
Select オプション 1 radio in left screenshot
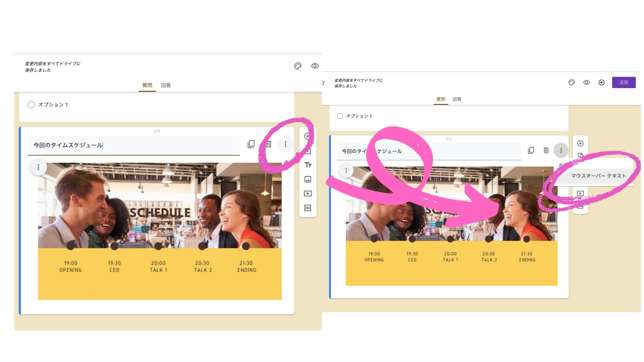(x=31, y=105)
